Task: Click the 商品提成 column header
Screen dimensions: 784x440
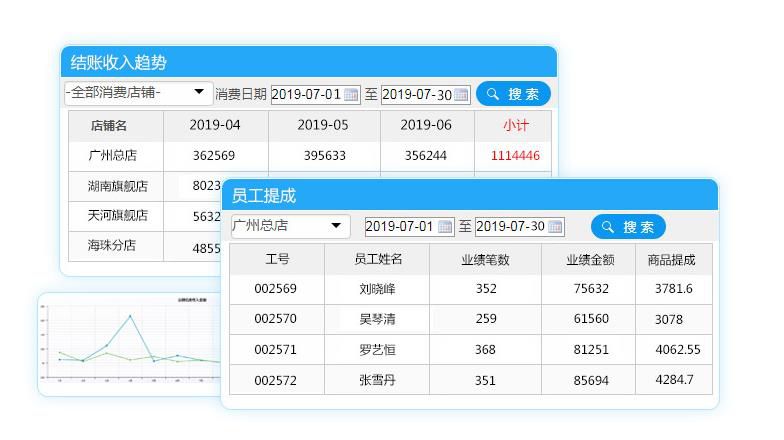Action: (671, 259)
